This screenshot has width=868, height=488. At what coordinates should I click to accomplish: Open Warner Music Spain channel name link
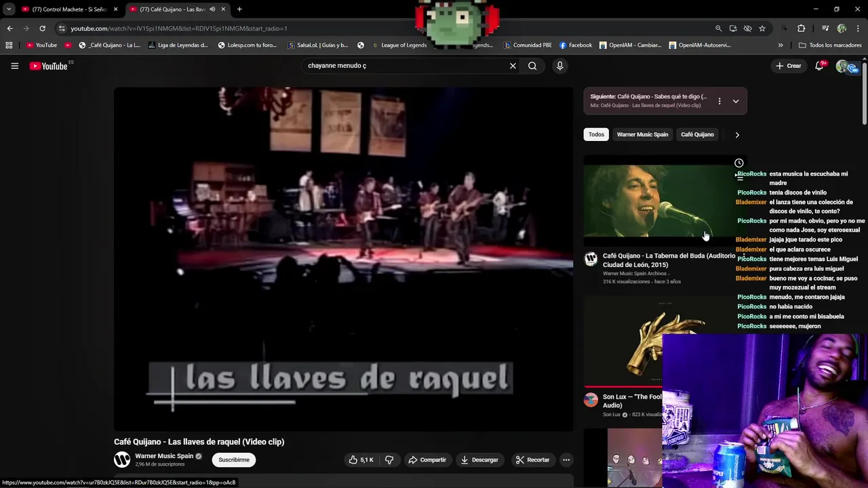pyautogui.click(x=164, y=456)
